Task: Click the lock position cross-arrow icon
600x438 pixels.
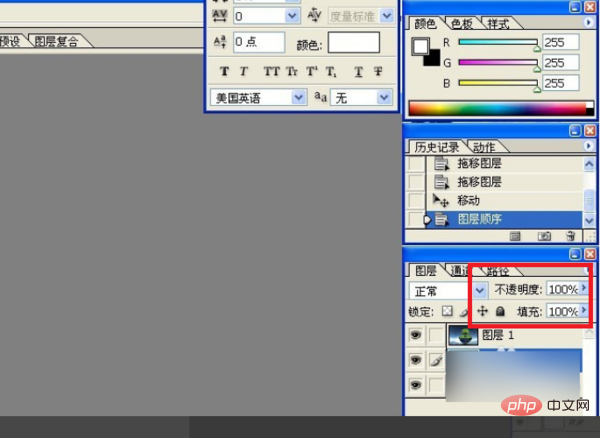Action: tap(483, 311)
